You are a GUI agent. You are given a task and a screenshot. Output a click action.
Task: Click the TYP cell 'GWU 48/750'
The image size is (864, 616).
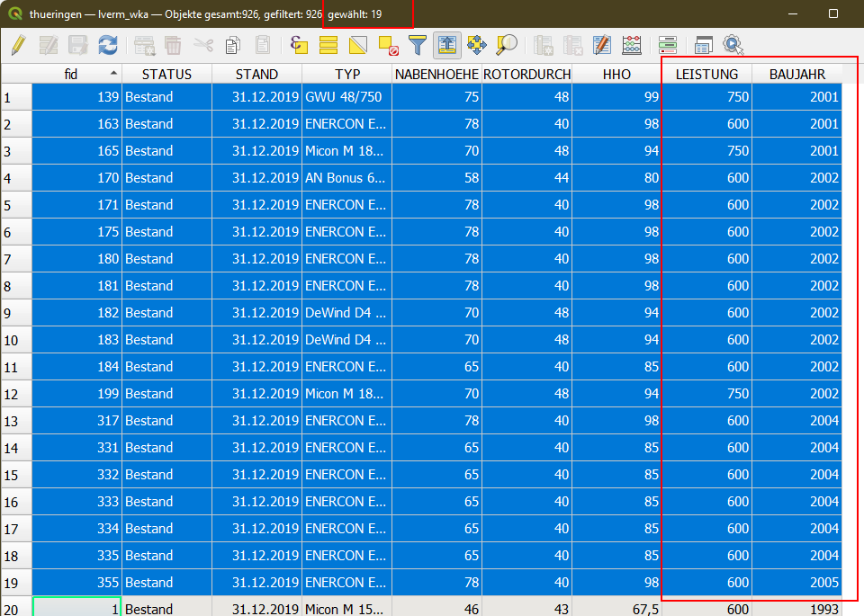click(347, 97)
